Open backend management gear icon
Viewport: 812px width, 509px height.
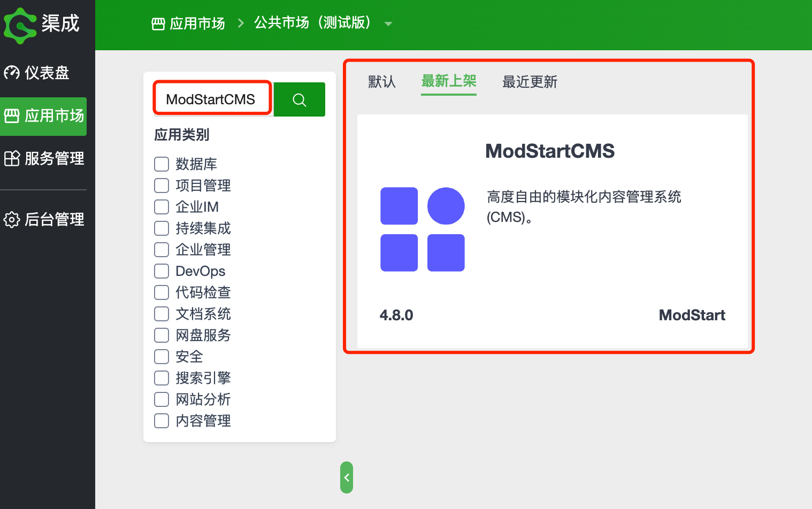[12, 219]
